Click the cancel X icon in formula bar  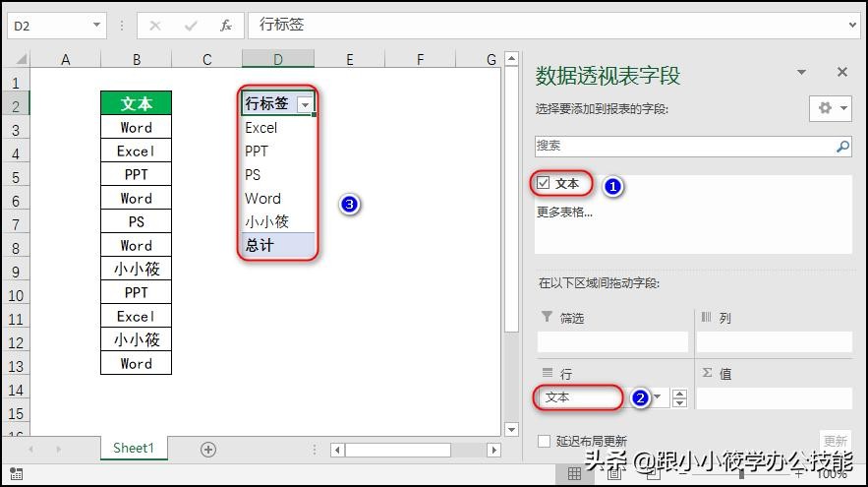click(x=157, y=26)
